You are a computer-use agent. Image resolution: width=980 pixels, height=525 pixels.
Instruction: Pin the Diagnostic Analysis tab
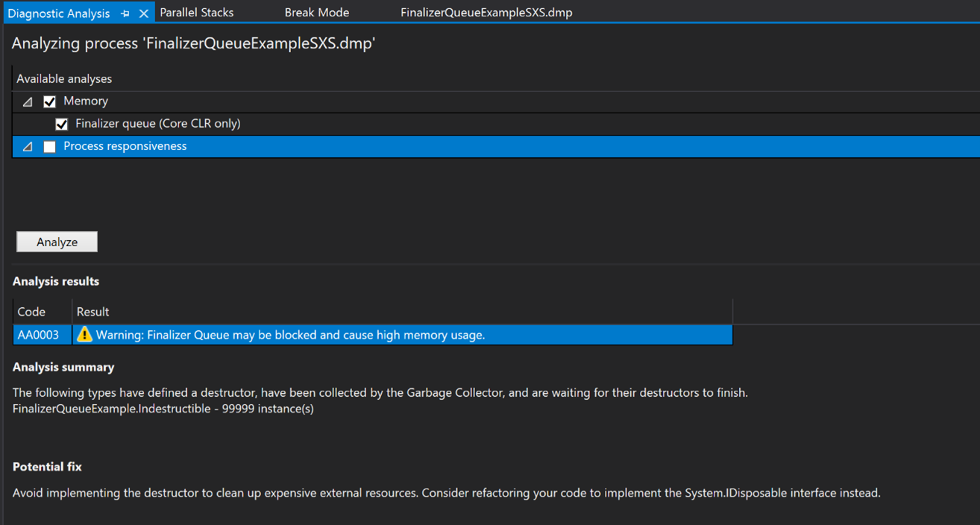click(x=125, y=13)
